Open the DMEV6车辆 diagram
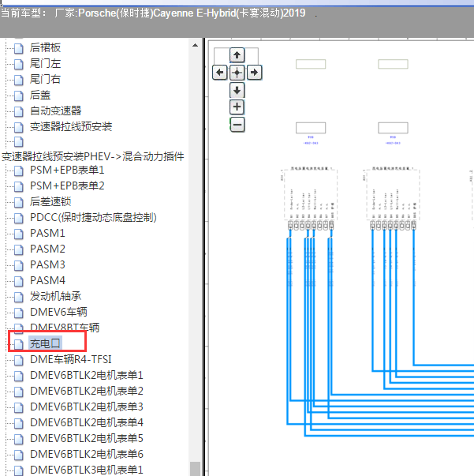This screenshot has height=476, width=474. click(x=58, y=312)
